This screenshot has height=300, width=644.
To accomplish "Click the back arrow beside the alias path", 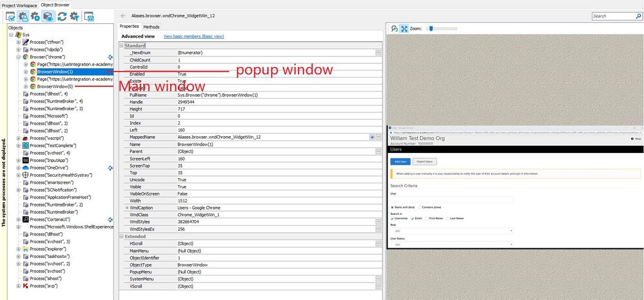I will click(123, 15).
